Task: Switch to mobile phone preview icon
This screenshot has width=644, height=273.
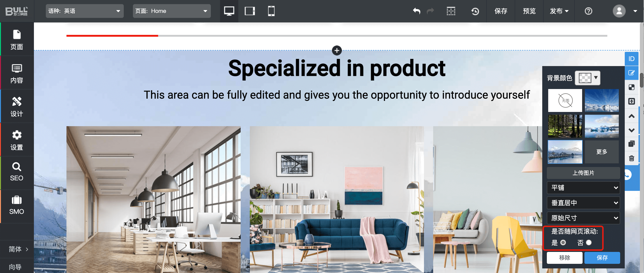Action: coord(271,11)
